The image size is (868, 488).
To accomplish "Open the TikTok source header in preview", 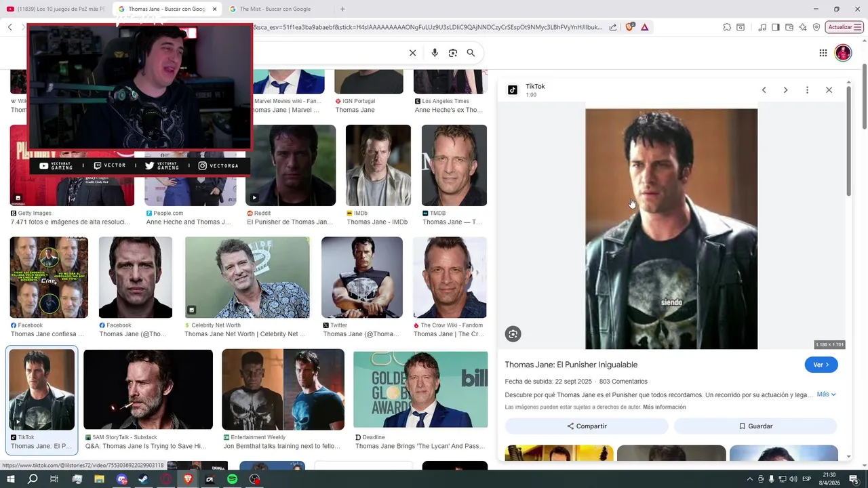I will click(x=535, y=87).
